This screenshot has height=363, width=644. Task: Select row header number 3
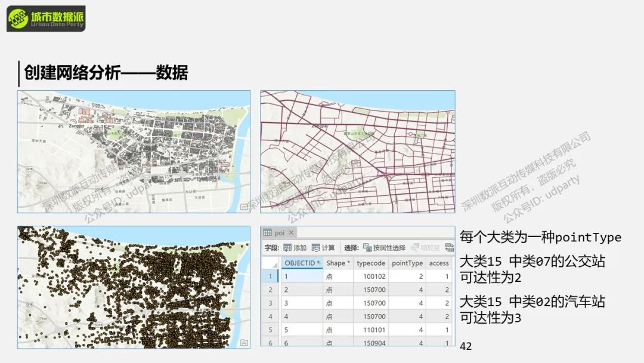pos(270,303)
